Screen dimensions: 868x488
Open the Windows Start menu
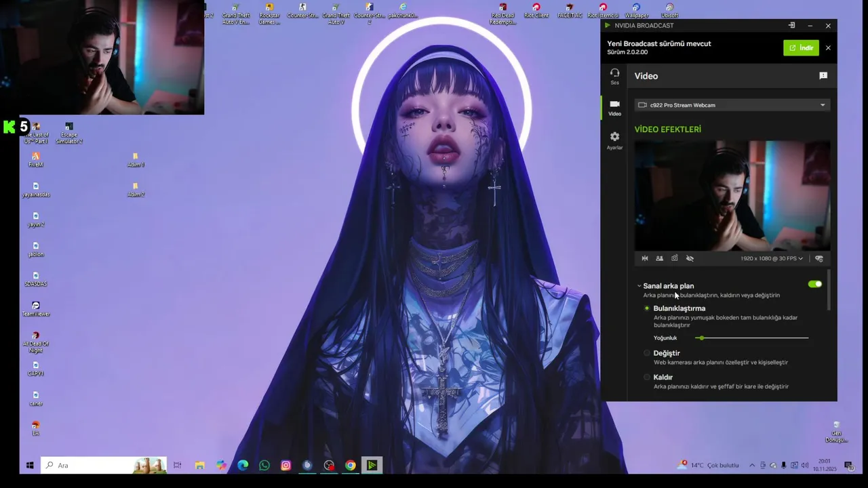30,466
